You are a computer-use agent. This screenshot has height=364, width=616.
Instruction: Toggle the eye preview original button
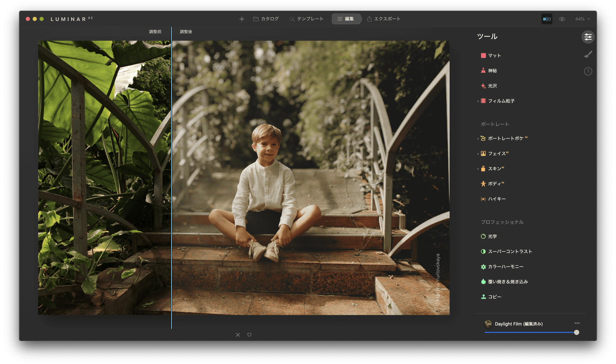point(562,19)
